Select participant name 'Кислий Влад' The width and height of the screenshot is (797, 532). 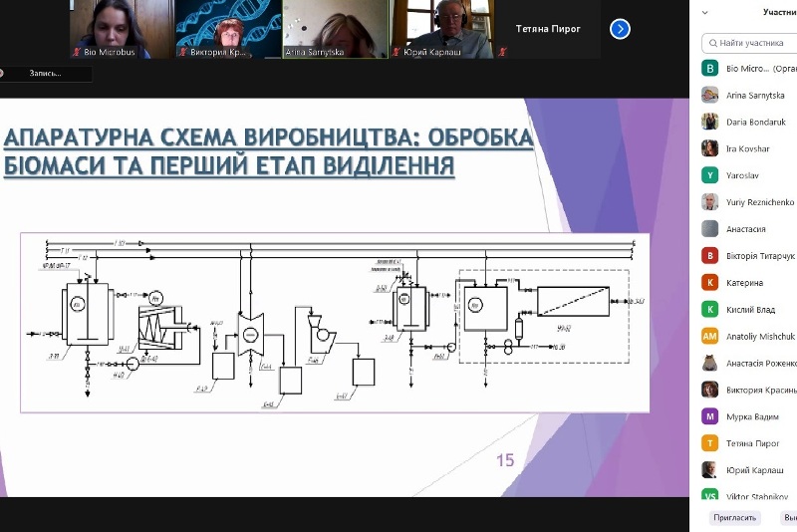[x=751, y=310]
